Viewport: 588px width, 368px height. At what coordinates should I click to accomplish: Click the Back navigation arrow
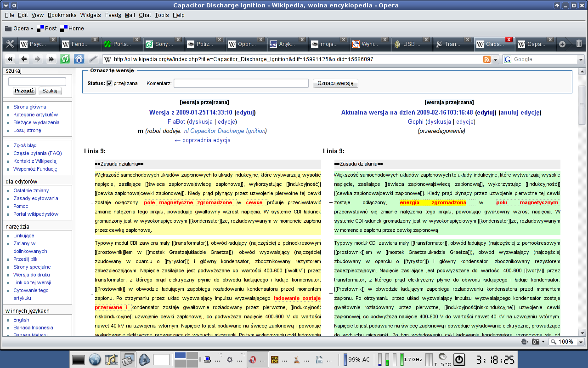[24, 59]
